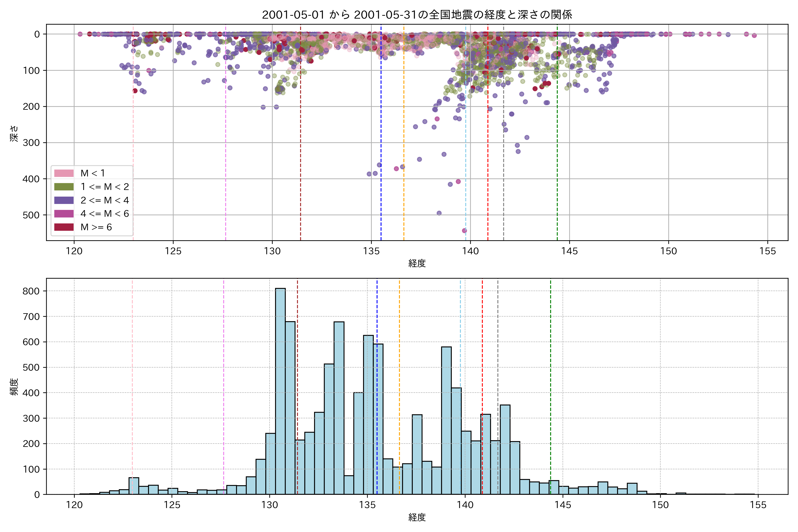Viewport: 798px width, 532px height.
Task: Click the 155 tick label under the histogram
Action: coord(758,505)
